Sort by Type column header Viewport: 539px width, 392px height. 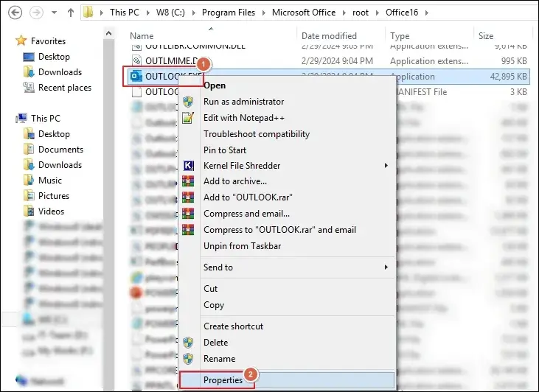tap(400, 35)
